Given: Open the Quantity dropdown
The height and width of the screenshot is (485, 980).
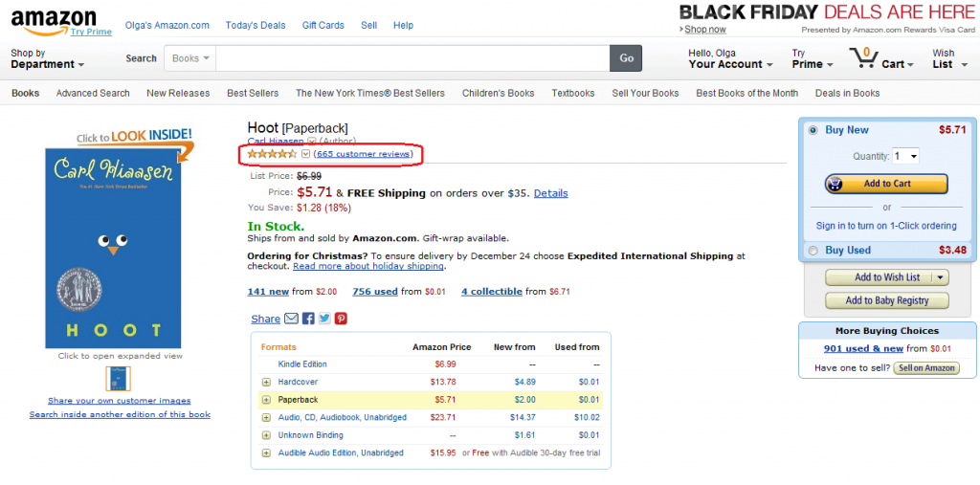Looking at the screenshot, I should point(905,156).
